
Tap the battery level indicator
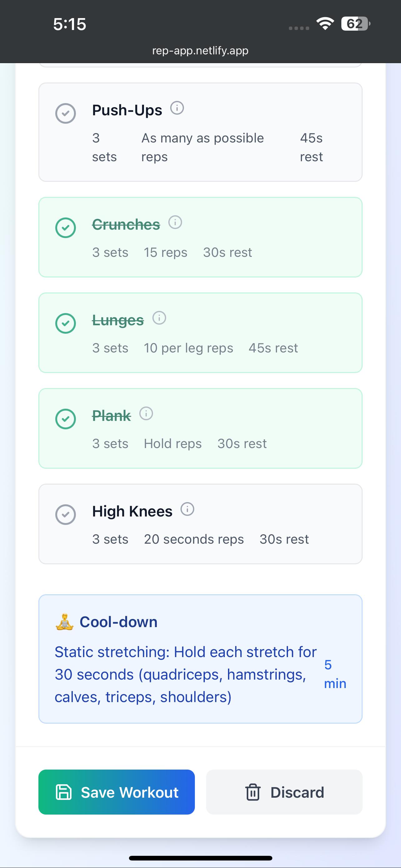[355, 23]
